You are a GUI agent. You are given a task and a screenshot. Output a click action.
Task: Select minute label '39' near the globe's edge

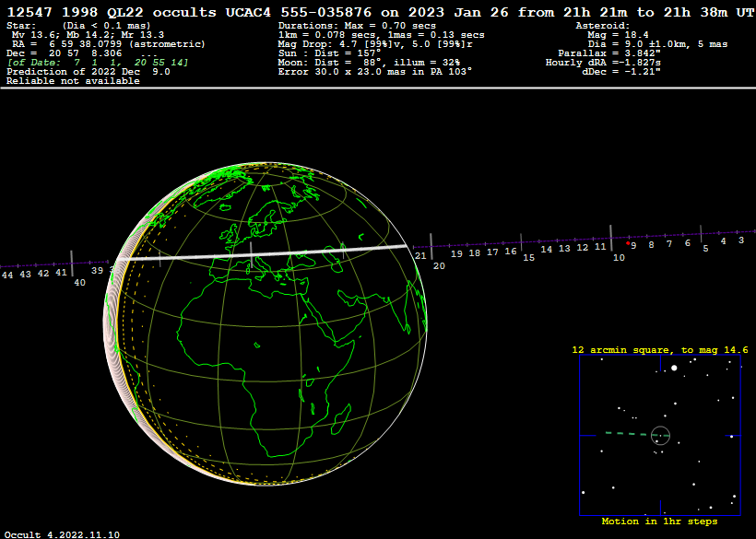pos(97,271)
